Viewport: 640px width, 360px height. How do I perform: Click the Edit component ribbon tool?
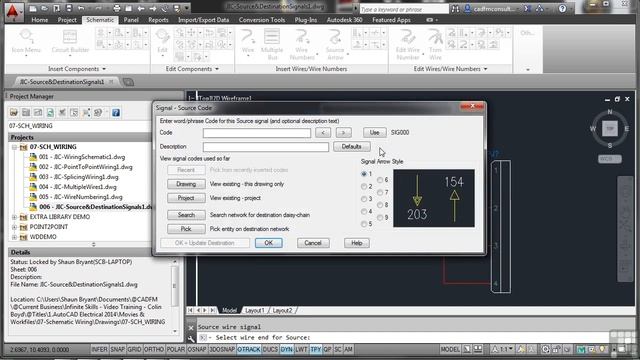162,41
